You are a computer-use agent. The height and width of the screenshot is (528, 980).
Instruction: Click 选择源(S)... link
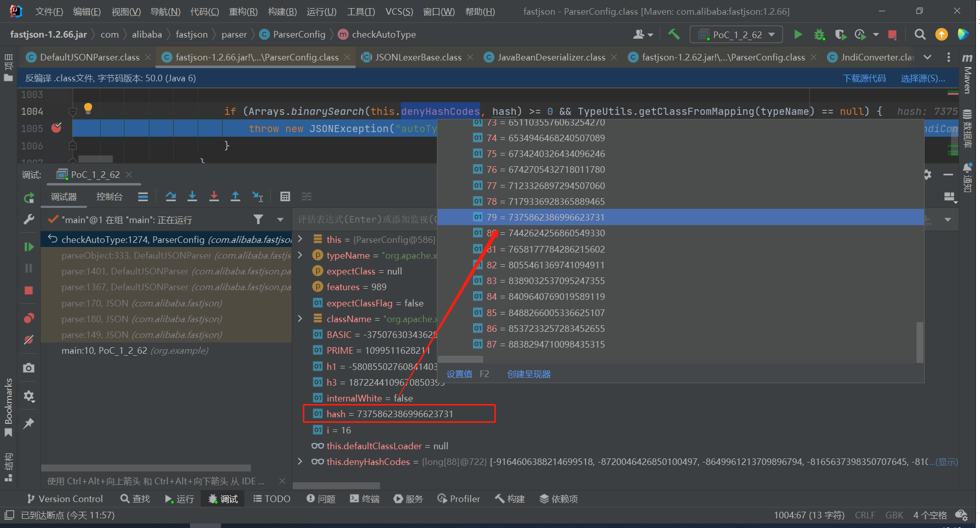point(923,78)
